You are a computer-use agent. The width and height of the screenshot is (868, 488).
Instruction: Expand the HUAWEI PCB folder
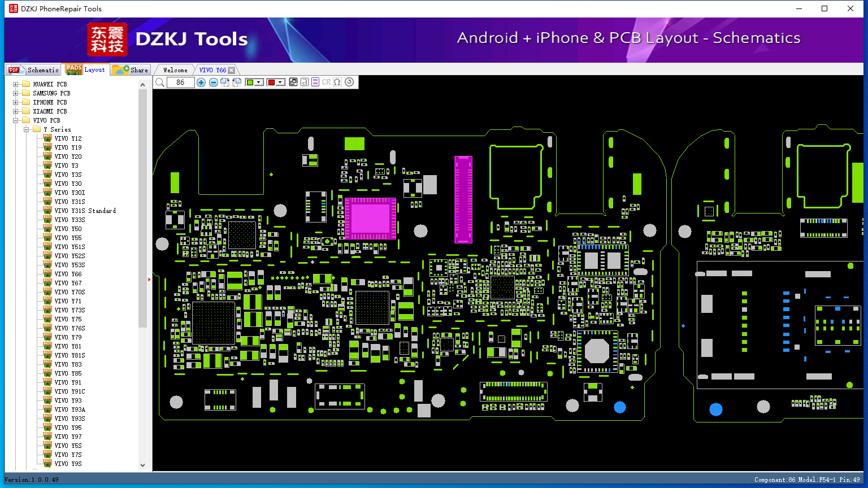click(15, 84)
